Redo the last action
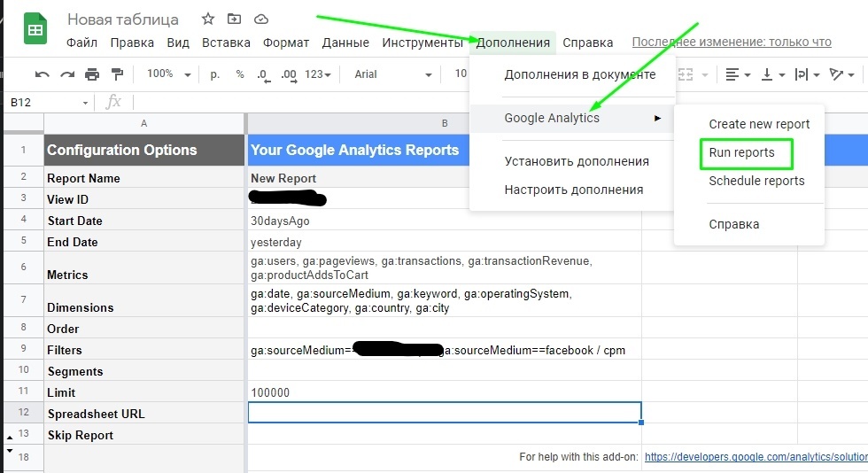The image size is (868, 473). [x=67, y=74]
